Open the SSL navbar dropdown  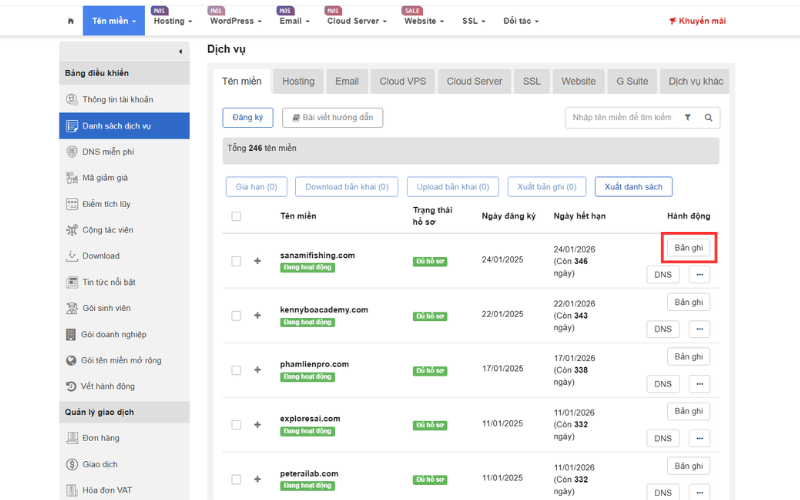(473, 21)
